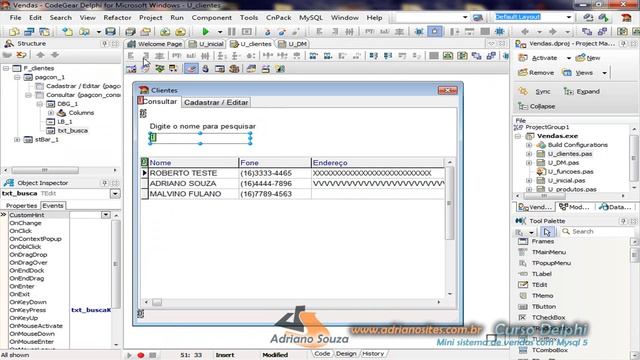Collapse the pagcon_1 tree node
Screen dimensions: 640x360
17,77
